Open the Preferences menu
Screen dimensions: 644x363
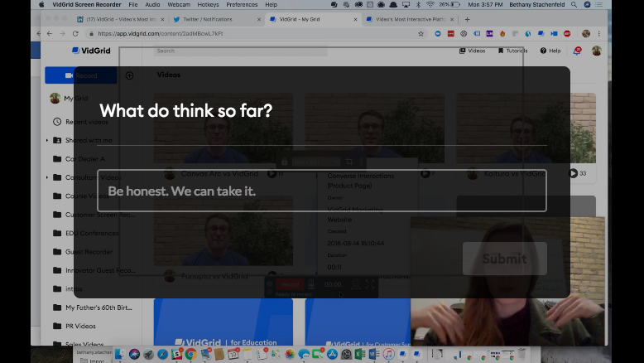coord(242,4)
